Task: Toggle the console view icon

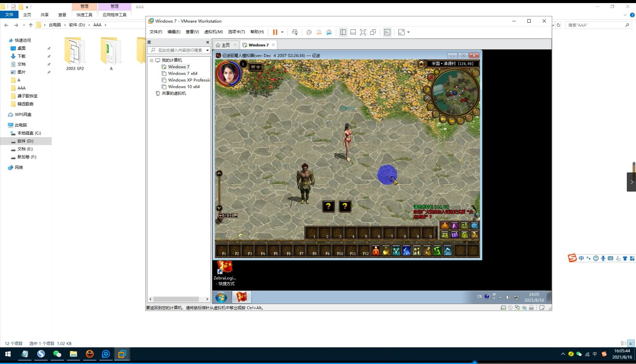Action: point(387,32)
